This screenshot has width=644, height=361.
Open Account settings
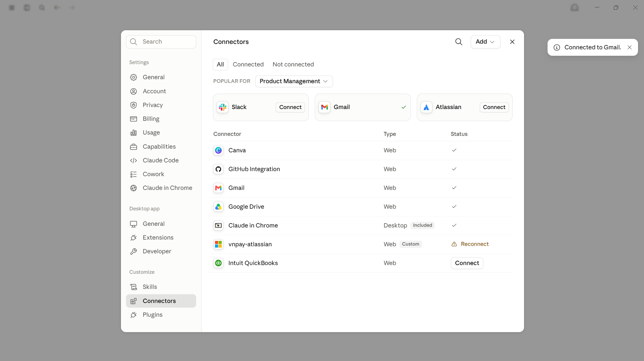click(x=161, y=91)
